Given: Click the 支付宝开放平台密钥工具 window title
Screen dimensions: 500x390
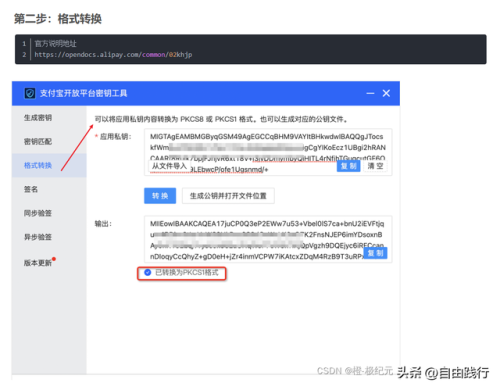Looking at the screenshot, I should click(84, 93).
